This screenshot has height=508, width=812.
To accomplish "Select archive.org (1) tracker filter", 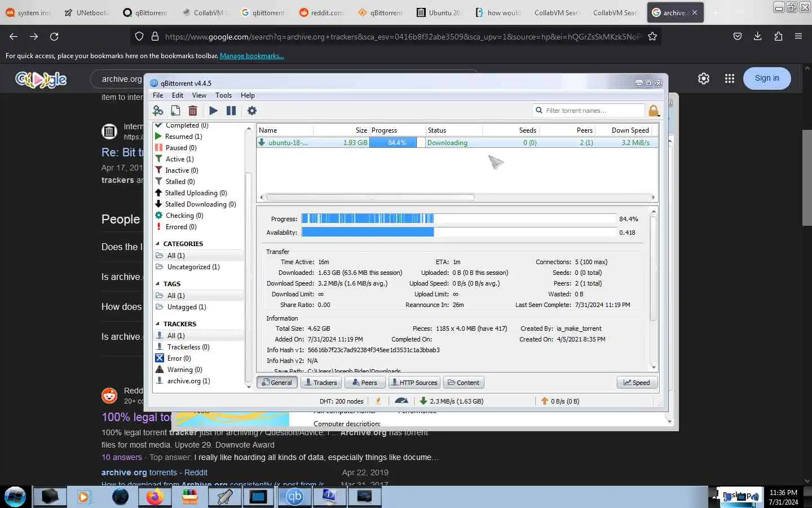I will [188, 381].
